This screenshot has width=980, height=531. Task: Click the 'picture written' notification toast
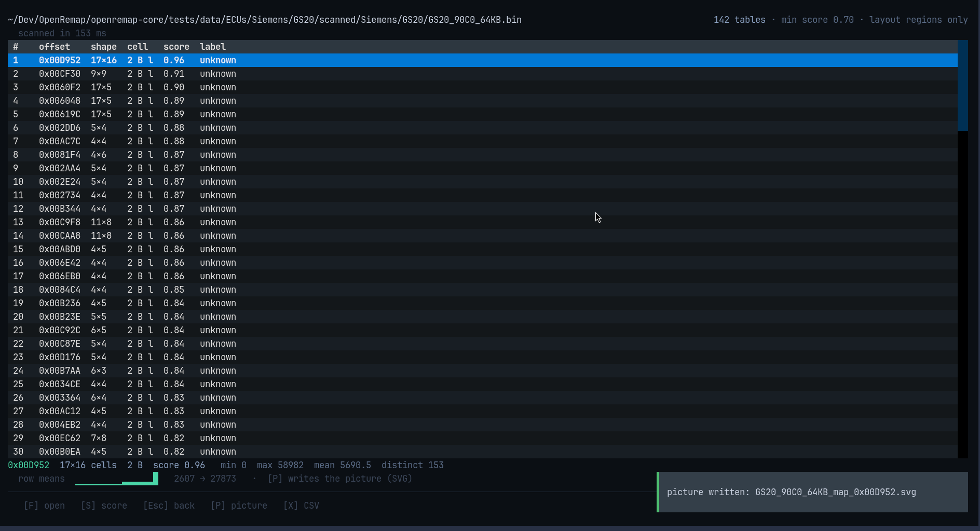click(812, 492)
